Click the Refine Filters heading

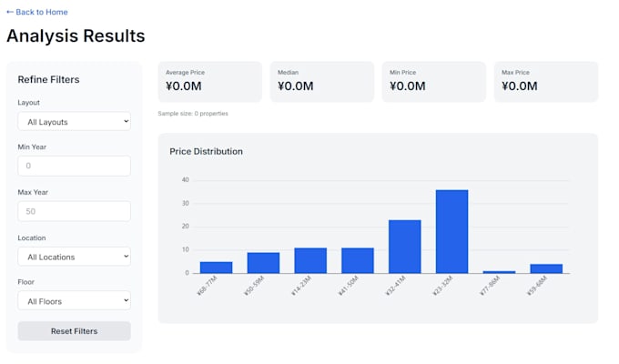pyautogui.click(x=48, y=80)
